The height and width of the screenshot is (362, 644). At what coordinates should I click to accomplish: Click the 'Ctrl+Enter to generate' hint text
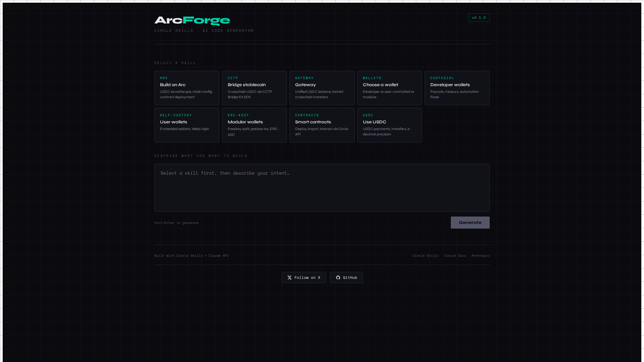coord(176,223)
